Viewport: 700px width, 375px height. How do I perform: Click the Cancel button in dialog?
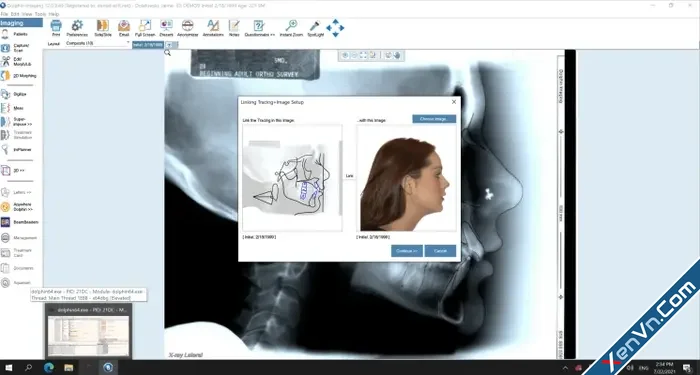pos(440,251)
